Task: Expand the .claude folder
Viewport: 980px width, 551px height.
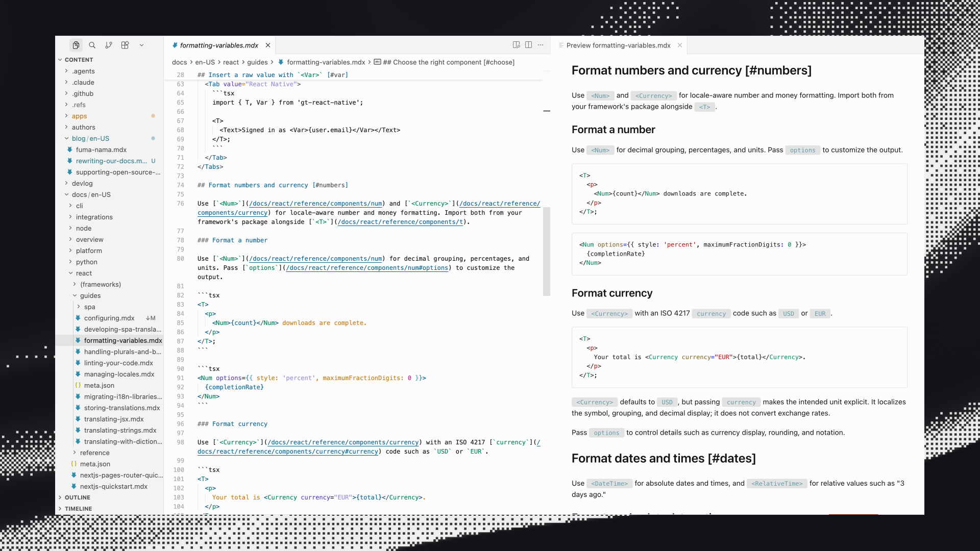Action: click(109, 83)
